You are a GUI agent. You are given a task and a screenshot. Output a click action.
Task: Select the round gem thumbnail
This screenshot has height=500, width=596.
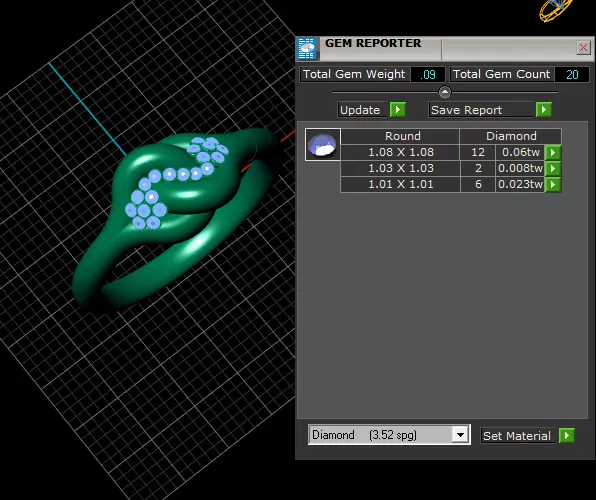tap(323, 145)
